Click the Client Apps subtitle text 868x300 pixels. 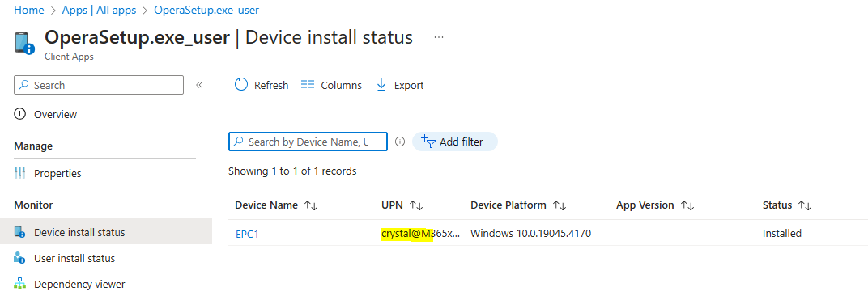tap(69, 57)
